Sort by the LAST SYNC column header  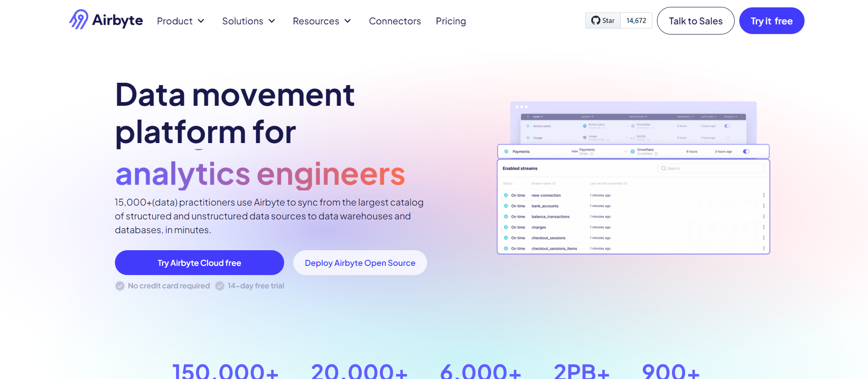click(708, 117)
